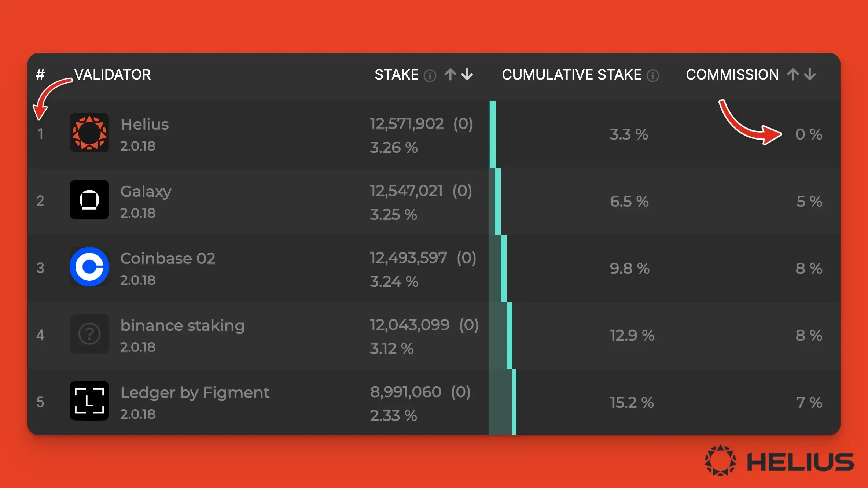Click the Coinbase 02 logo icon
This screenshot has height=488, width=868.
click(x=89, y=267)
